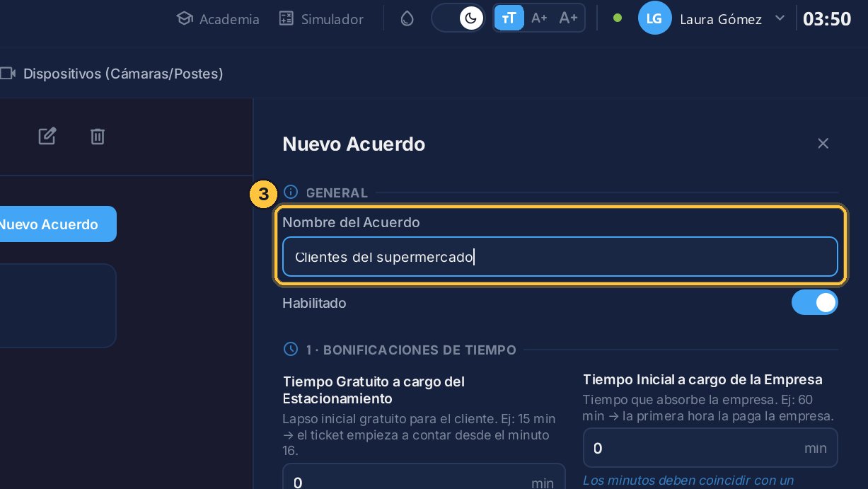Click the Habilitado label
868x489 pixels.
[x=314, y=303]
